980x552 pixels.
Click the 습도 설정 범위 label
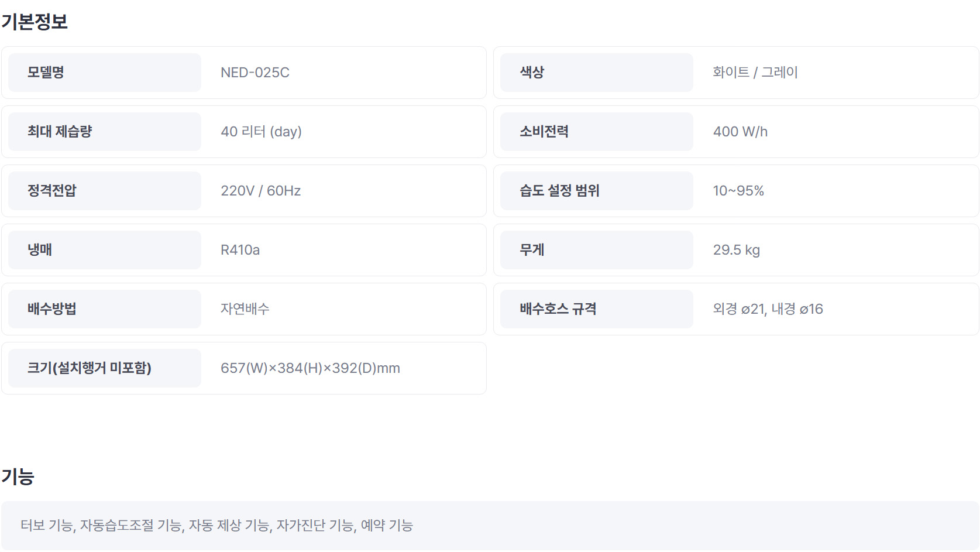point(559,191)
